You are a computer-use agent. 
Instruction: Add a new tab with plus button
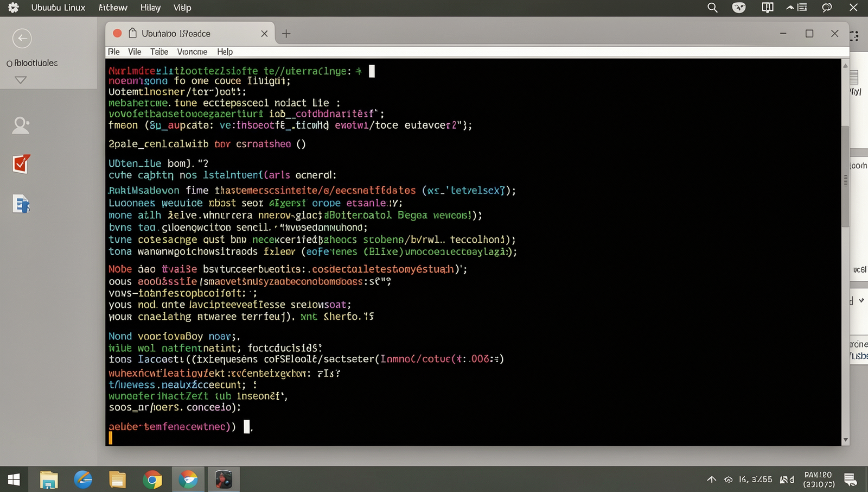286,34
